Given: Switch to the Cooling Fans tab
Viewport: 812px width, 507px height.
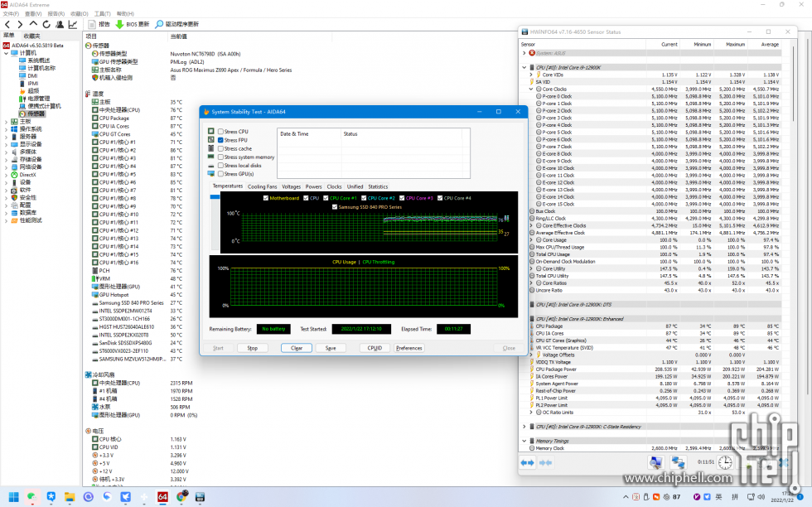Looking at the screenshot, I should coord(262,187).
